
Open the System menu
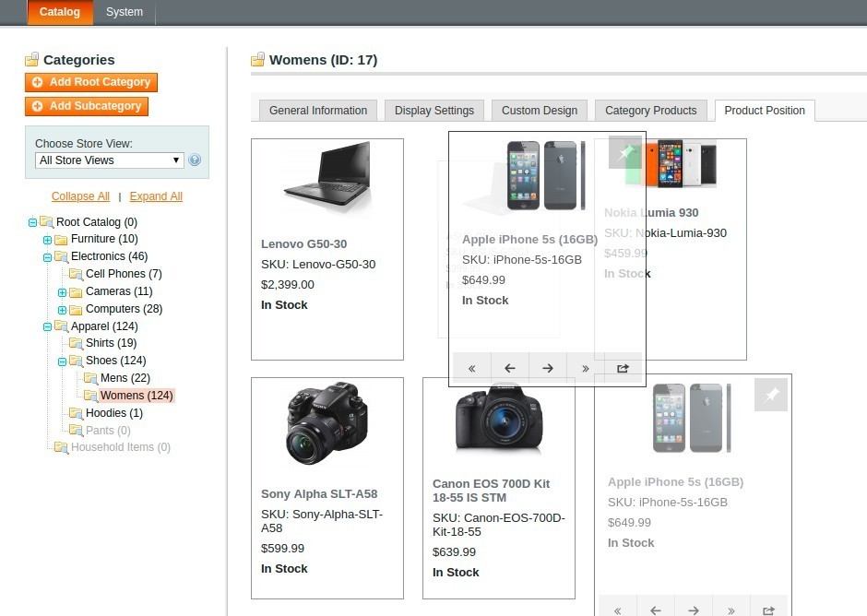pos(125,12)
